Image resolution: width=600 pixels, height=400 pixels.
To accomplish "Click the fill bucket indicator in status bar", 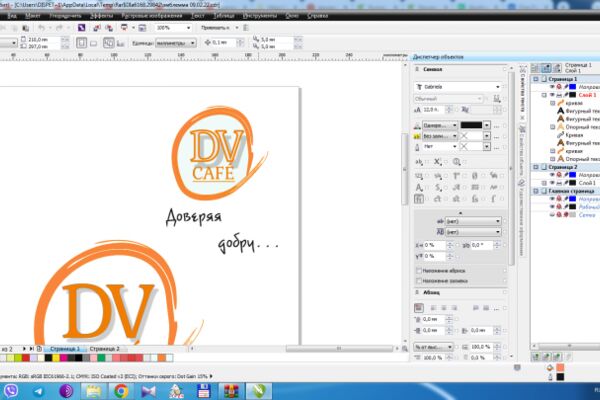I will 550,367.
